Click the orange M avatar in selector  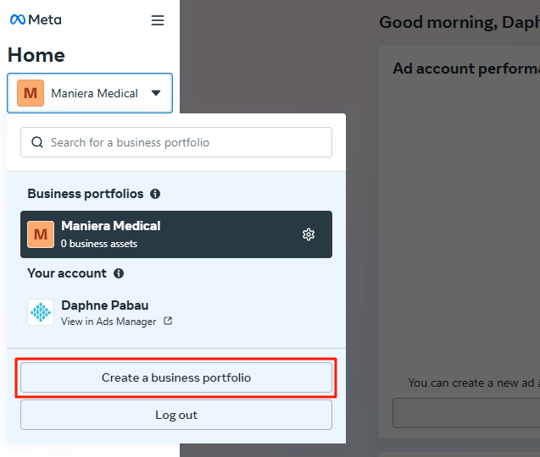tap(31, 93)
